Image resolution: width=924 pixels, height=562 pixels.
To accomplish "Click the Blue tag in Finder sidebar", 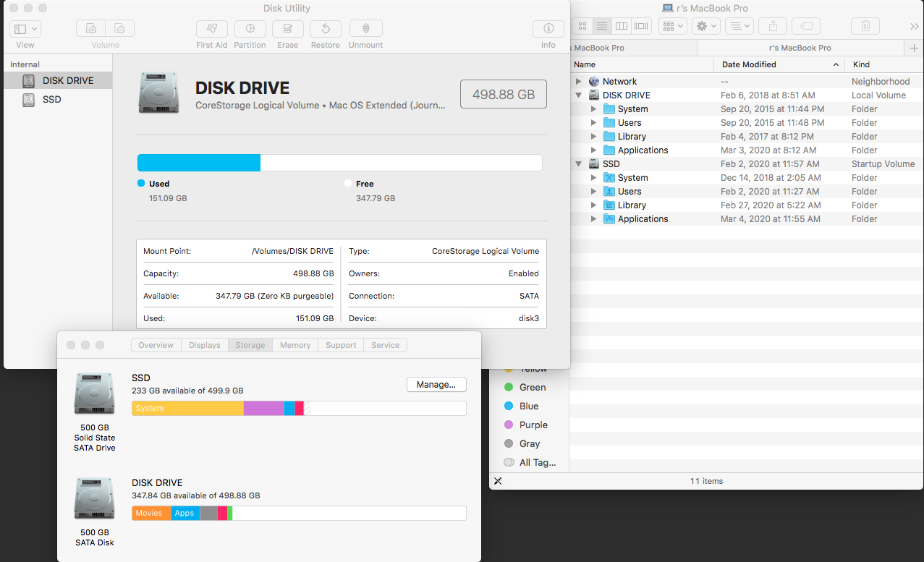I will (530, 406).
